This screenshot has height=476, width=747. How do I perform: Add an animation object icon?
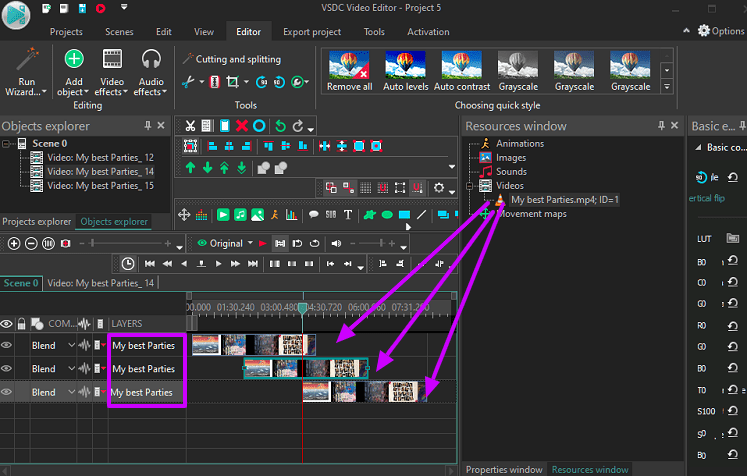pyautogui.click(x=274, y=215)
